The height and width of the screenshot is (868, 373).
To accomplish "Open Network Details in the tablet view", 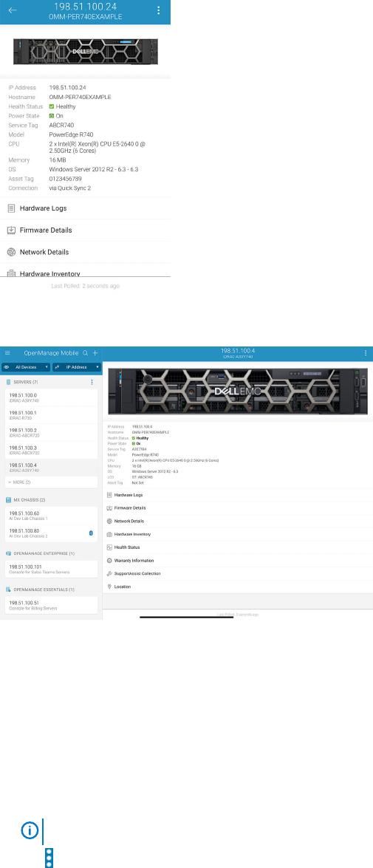I will (238, 521).
